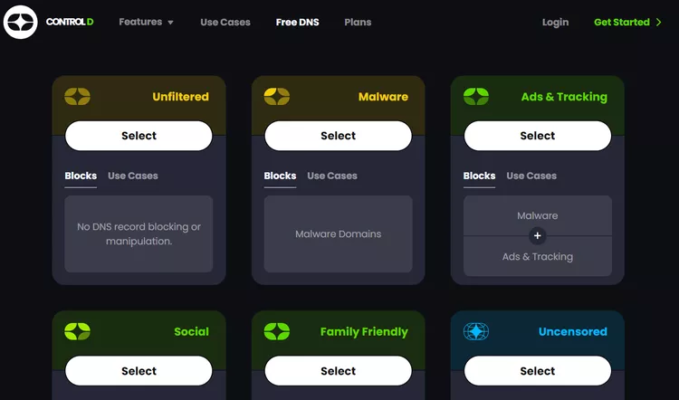This screenshot has height=400, width=679.
Task: Click the Malware card icon
Action: [276, 97]
